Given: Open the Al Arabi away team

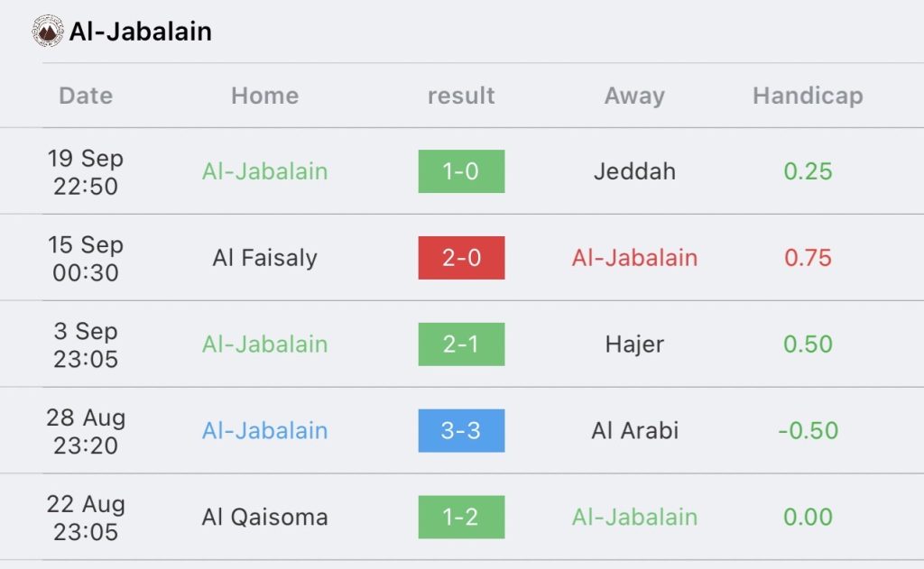Looking at the screenshot, I should (634, 431).
